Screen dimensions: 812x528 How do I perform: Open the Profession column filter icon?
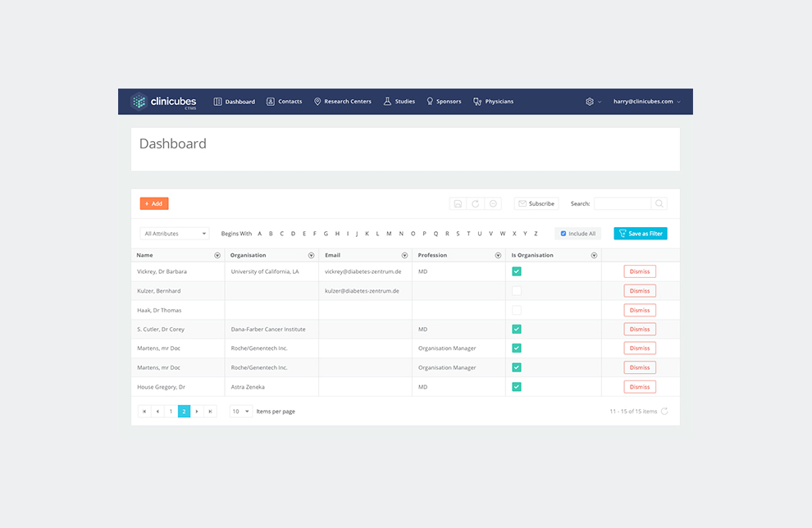pyautogui.click(x=498, y=255)
